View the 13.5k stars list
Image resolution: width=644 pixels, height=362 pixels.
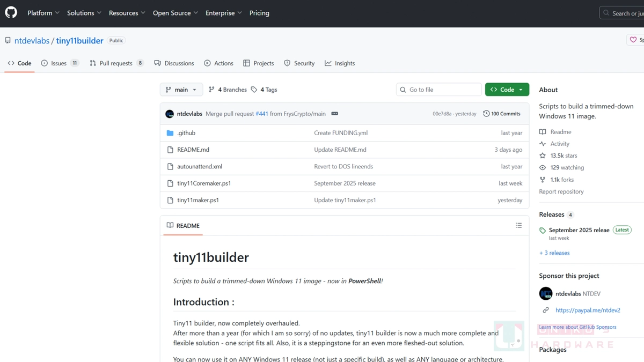coord(558,156)
